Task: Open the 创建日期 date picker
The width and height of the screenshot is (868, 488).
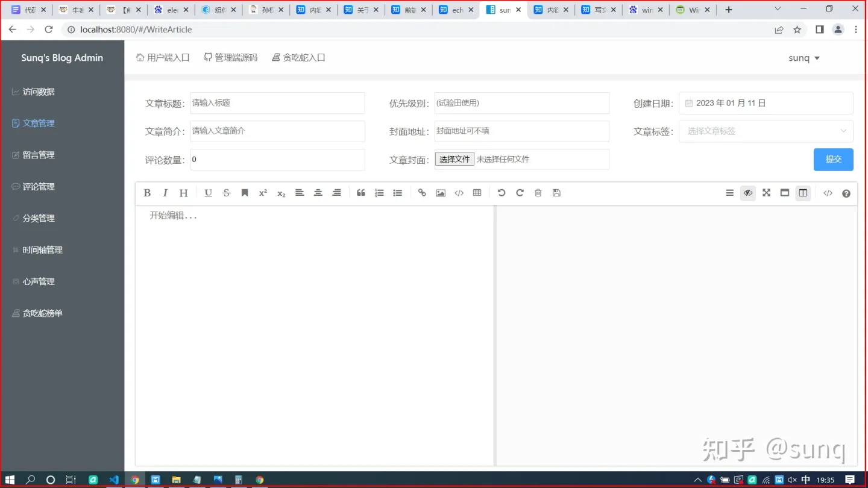Action: (766, 102)
